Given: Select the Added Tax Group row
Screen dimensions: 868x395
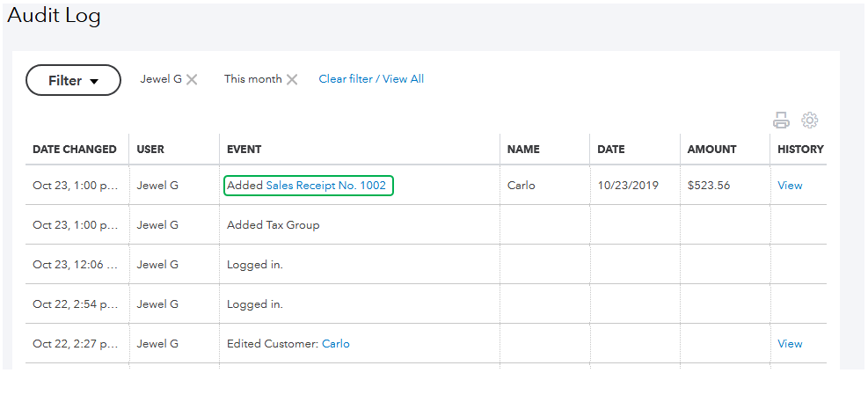Looking at the screenshot, I should [x=274, y=225].
